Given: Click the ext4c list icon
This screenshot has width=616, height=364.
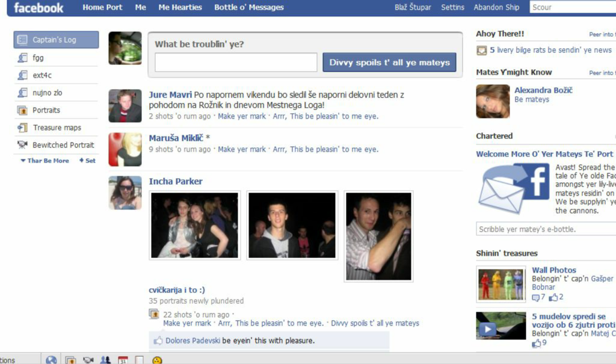Looking at the screenshot, I should [22, 75].
